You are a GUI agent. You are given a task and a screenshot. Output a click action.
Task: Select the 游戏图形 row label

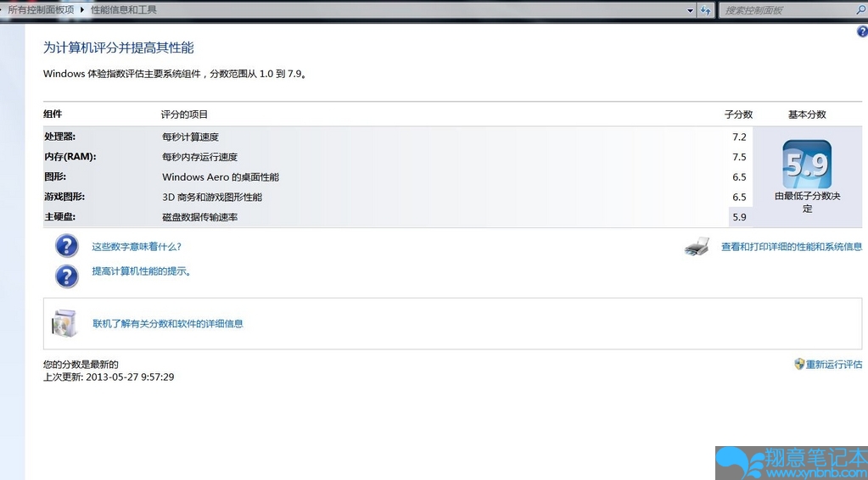coord(64,196)
